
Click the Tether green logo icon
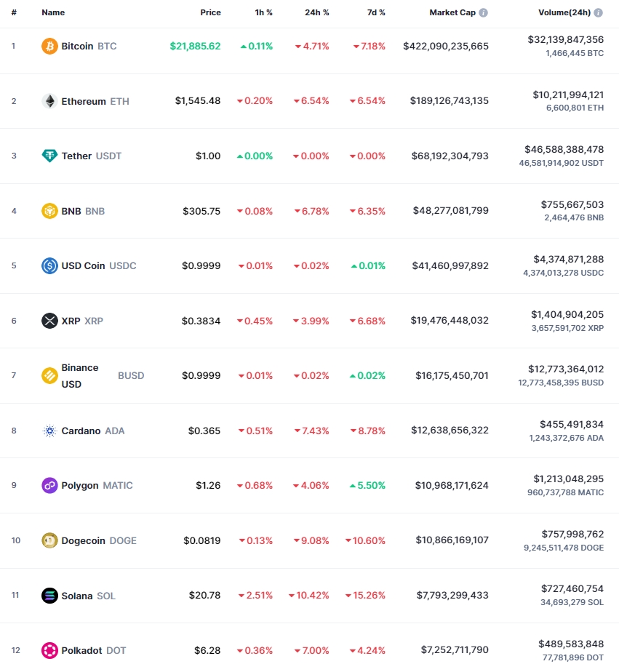pyautogui.click(x=49, y=156)
